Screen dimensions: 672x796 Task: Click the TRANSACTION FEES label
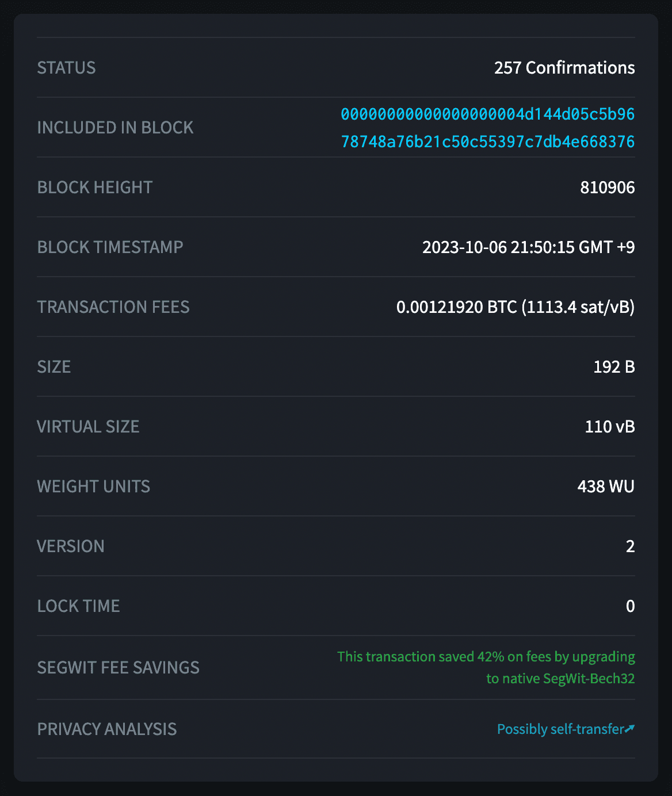(x=113, y=307)
